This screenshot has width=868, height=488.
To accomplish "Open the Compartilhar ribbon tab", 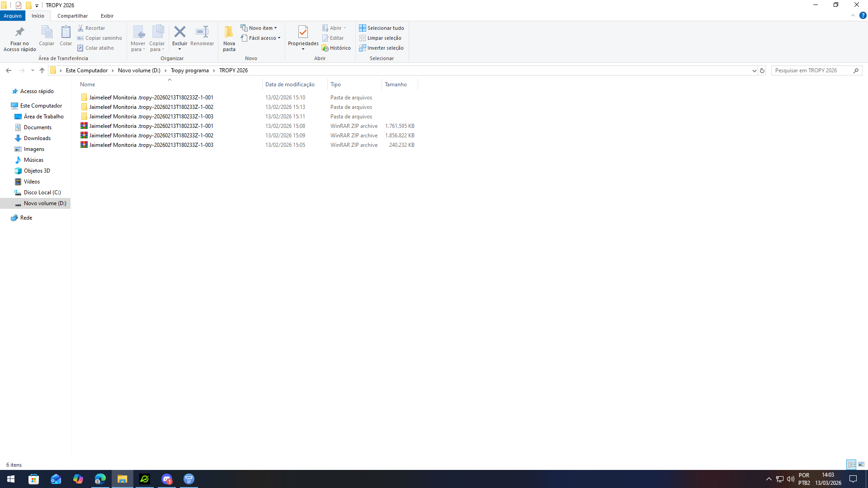I will click(72, 16).
